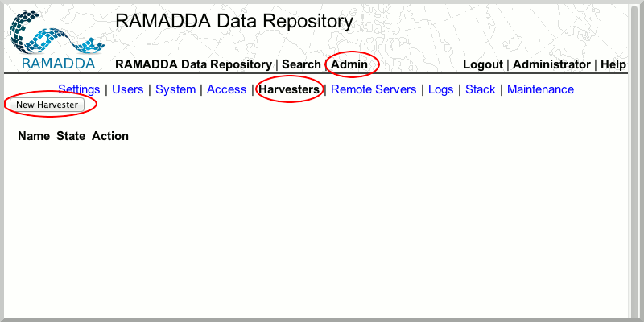Open the Admin menu link
644x322 pixels.
tap(349, 64)
